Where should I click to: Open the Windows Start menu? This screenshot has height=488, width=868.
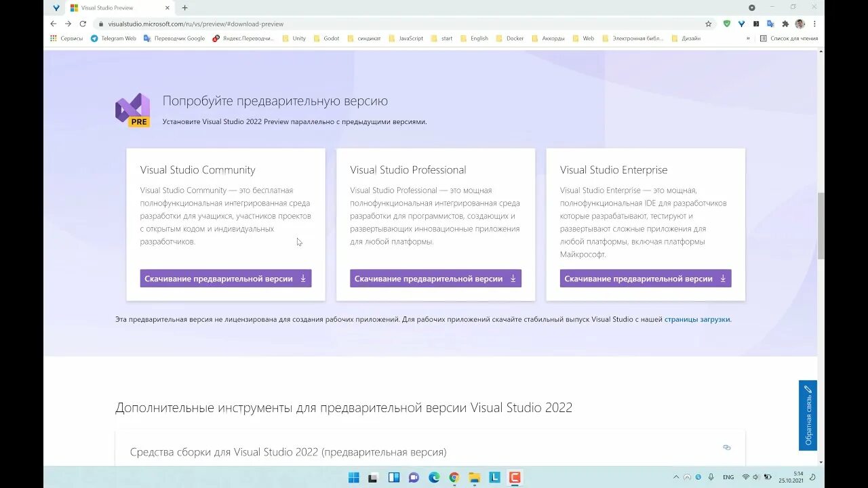(x=353, y=477)
